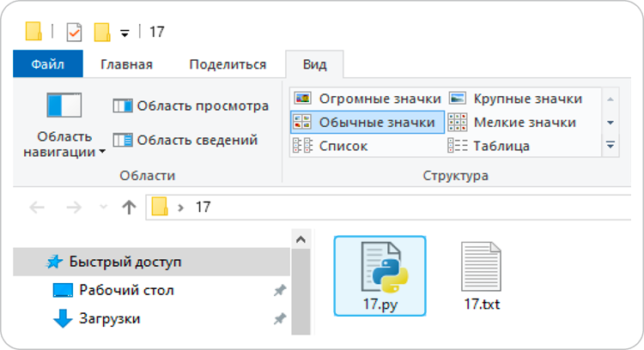Choose Крупные значки layout
The height and width of the screenshot is (350, 644).
pyautogui.click(x=516, y=99)
